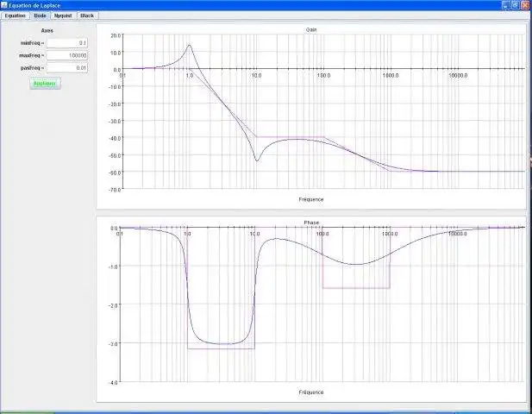This screenshot has height=414, width=532.
Task: Click the -1.0 phase axis label
Action: tap(113, 267)
